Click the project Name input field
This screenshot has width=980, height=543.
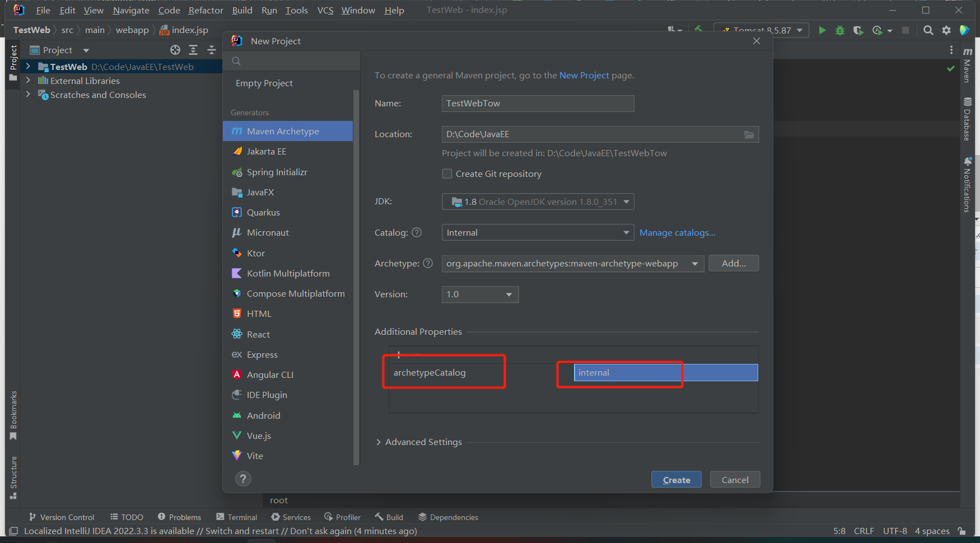538,104
